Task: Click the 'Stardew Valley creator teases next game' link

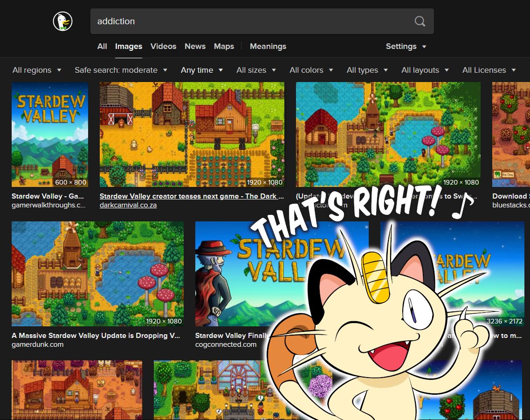Action: 192,196
